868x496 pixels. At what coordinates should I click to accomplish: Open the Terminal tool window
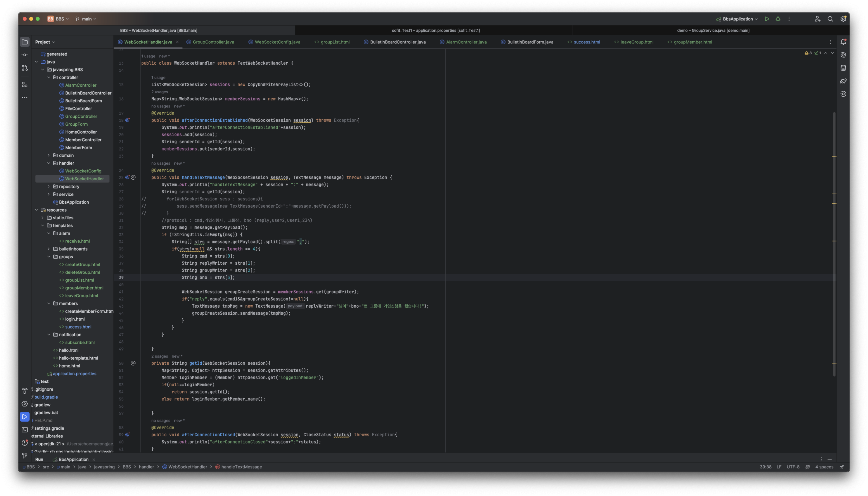pyautogui.click(x=25, y=430)
